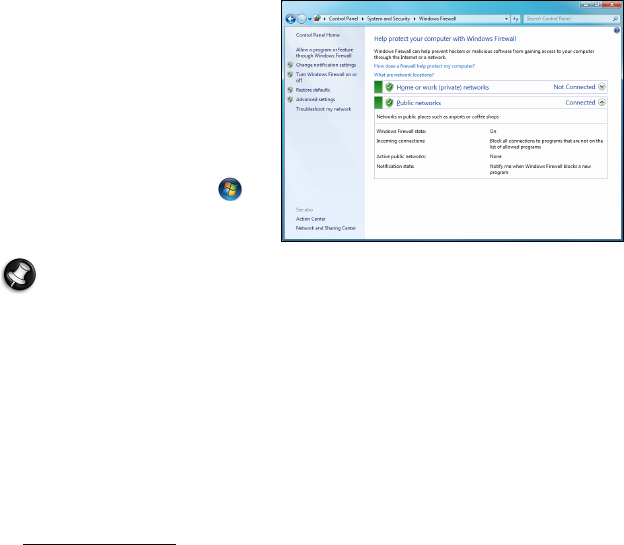The height and width of the screenshot is (545, 624).
Task: Click Help protect your computer with Windows Firewall heading
Action: point(445,39)
